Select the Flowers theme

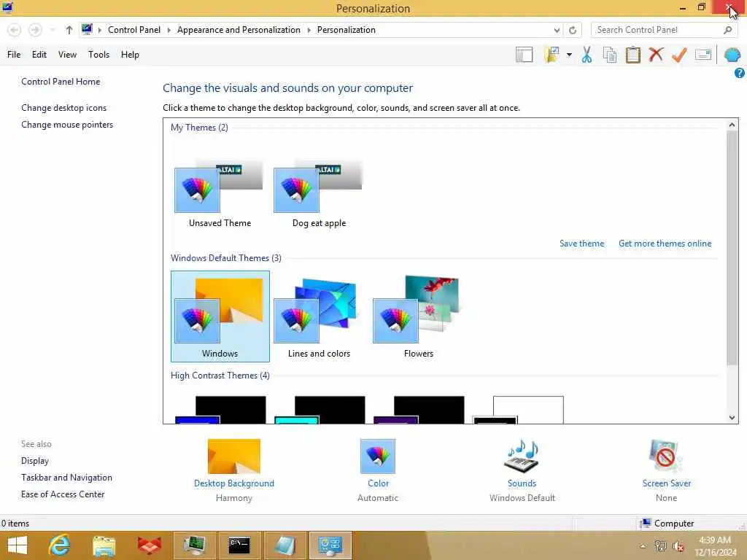[418, 316]
